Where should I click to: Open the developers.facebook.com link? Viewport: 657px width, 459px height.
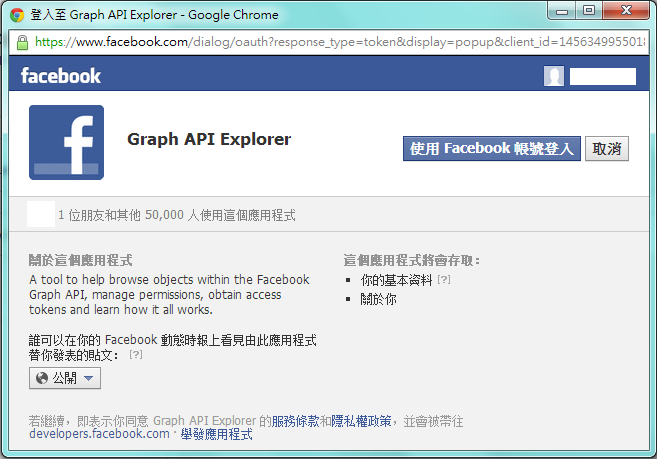tap(99, 434)
